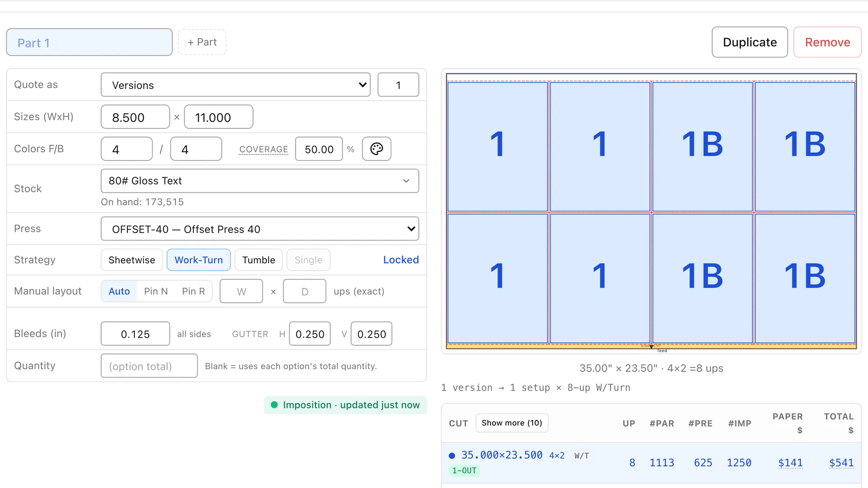Click Show more (10) button

tap(512, 423)
